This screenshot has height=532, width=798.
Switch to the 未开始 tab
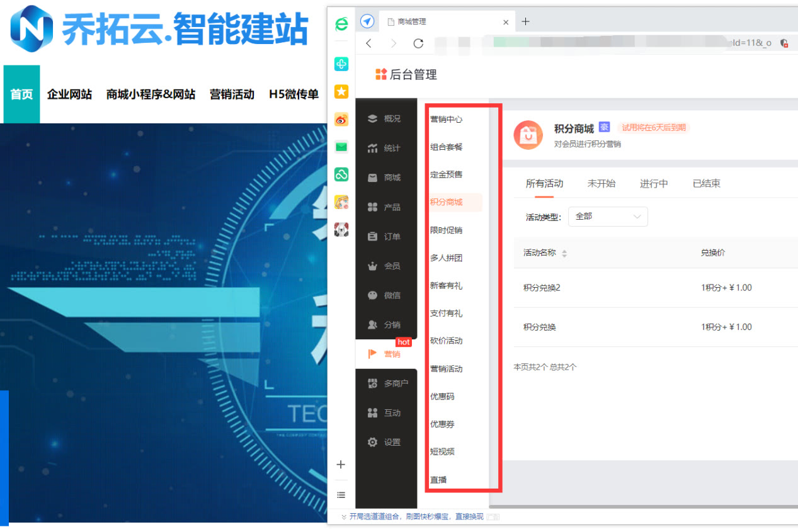click(x=601, y=183)
